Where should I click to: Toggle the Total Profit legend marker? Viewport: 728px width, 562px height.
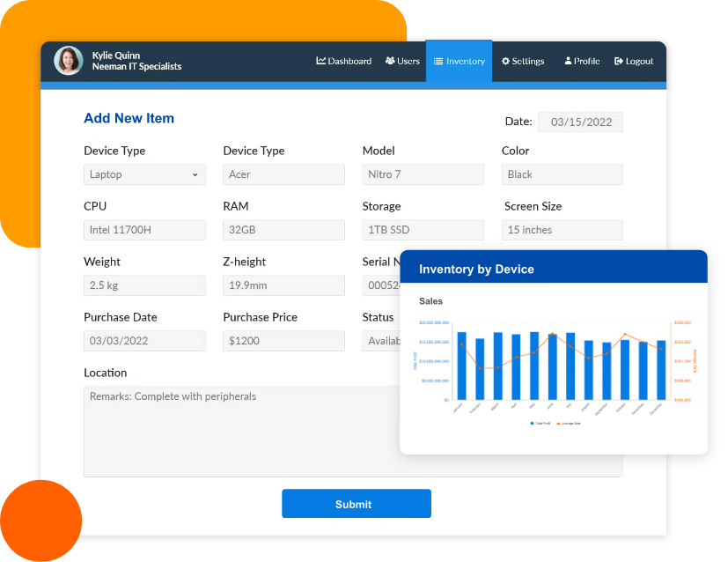(532, 424)
